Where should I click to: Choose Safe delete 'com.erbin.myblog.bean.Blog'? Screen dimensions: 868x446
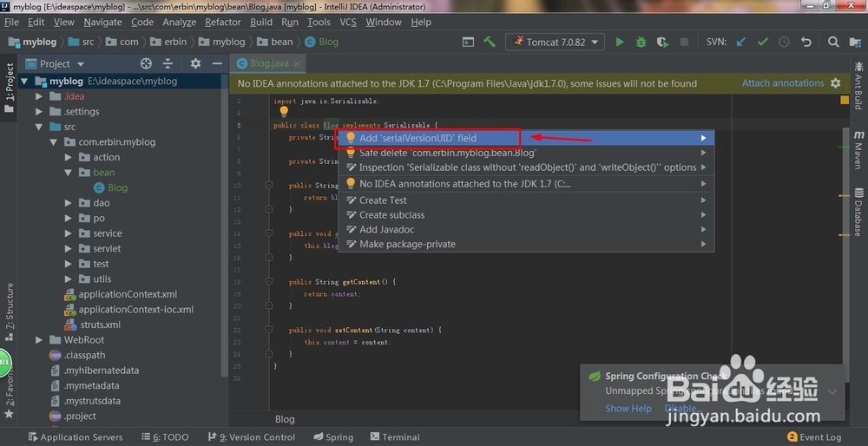pos(526,153)
